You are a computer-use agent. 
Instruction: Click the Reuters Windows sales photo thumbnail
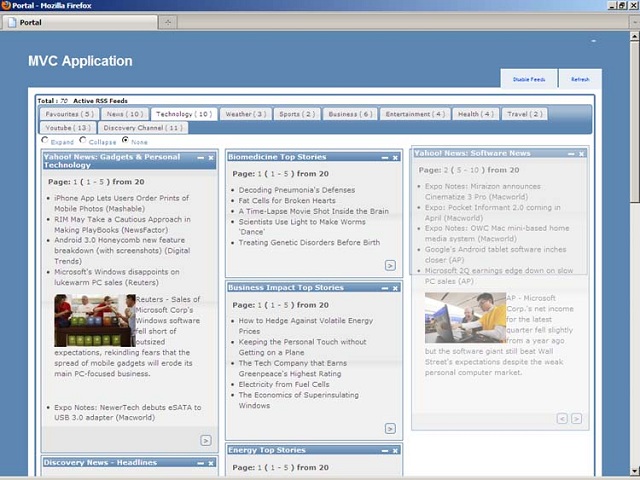coord(95,320)
